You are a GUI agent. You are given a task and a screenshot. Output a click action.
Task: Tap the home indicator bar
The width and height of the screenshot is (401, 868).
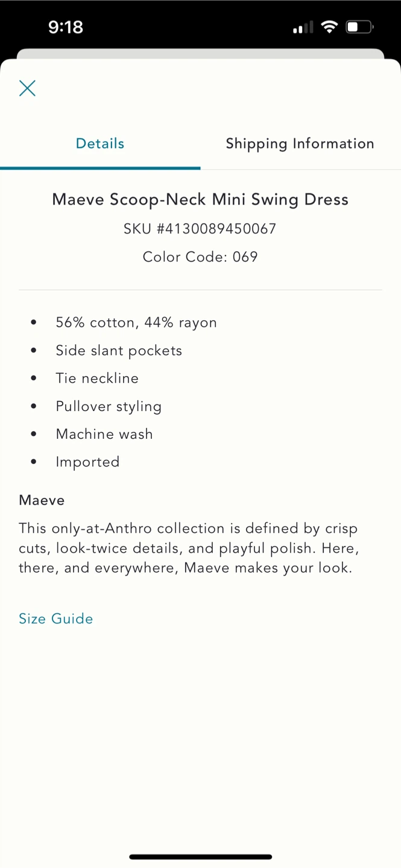pos(200,857)
